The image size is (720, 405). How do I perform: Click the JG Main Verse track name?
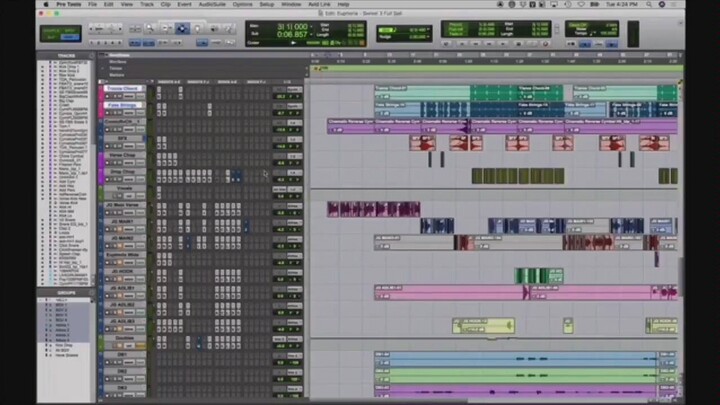pos(124,205)
